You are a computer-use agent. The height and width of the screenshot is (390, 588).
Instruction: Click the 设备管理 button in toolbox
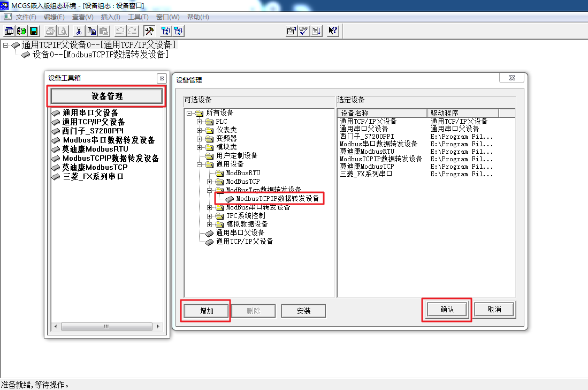[106, 96]
